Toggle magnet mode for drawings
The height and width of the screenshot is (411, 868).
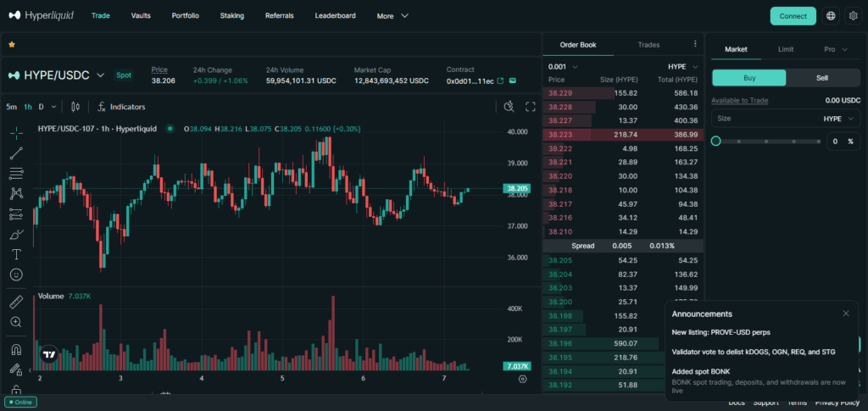pos(17,350)
